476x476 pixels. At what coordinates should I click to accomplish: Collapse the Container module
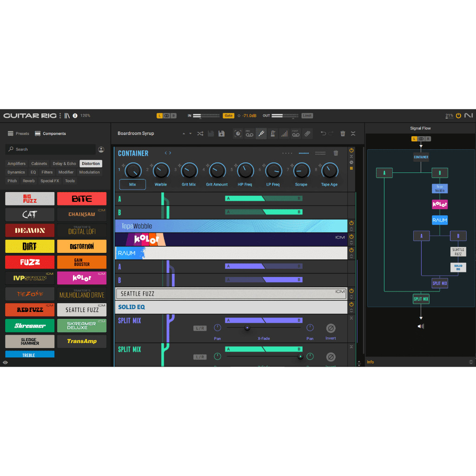(351, 156)
